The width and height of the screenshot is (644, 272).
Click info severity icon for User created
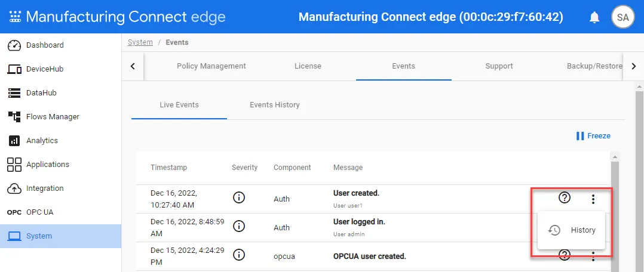point(238,198)
